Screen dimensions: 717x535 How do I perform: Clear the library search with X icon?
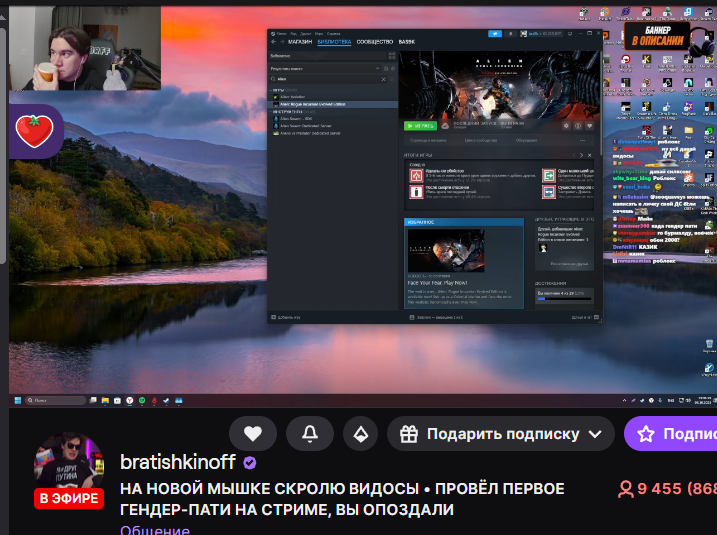click(383, 79)
